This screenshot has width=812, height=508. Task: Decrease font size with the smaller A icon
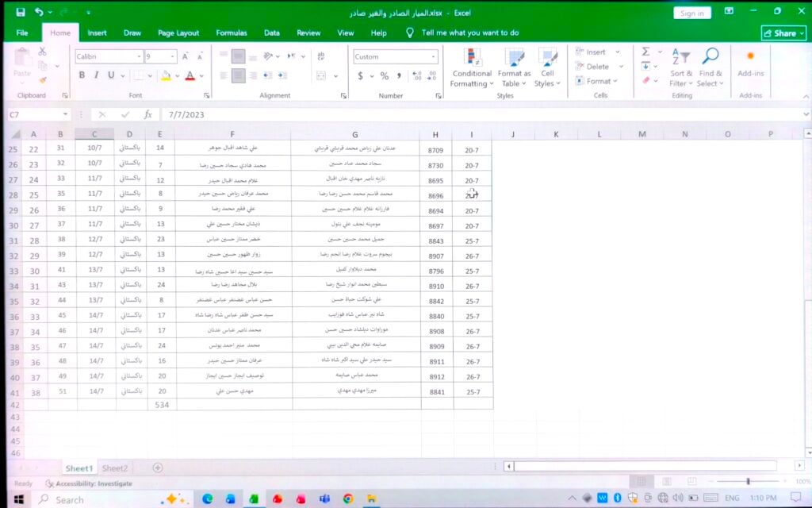tap(200, 56)
